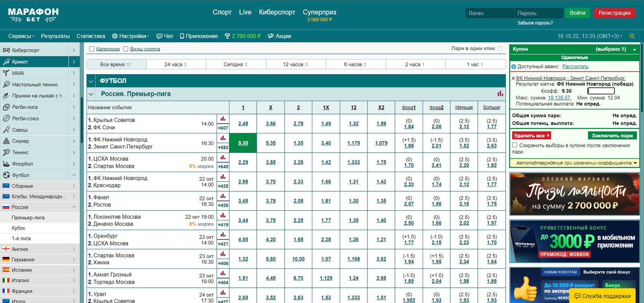Open stats icon for Факел – Ростов match

coord(223,196)
